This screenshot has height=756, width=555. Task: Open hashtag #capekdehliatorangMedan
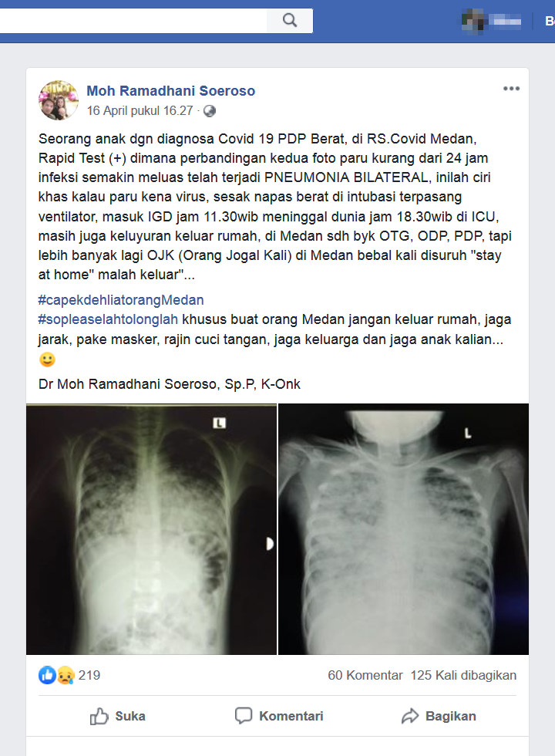coord(121,300)
